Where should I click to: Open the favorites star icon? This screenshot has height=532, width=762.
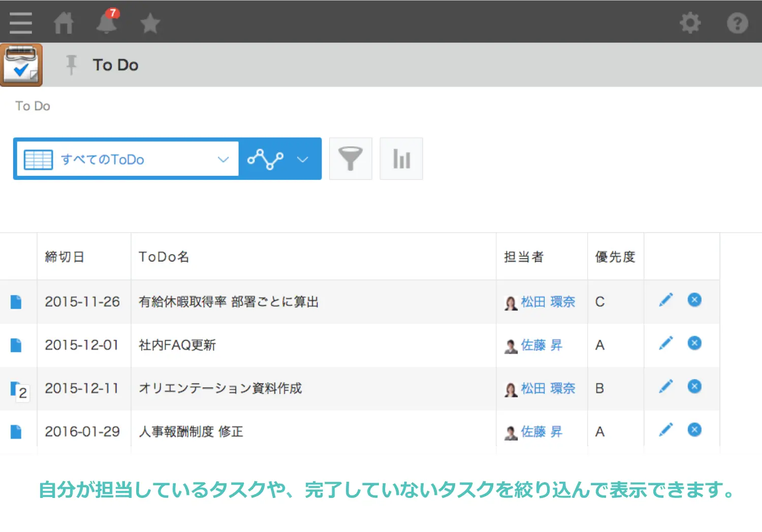(150, 23)
